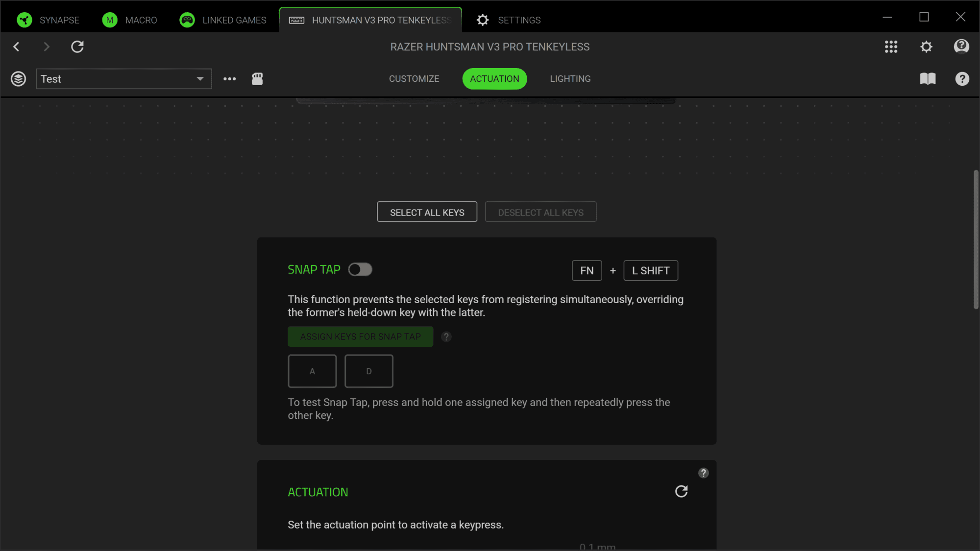
Task: Click the SNAP TAP heading text
Action: (314, 270)
